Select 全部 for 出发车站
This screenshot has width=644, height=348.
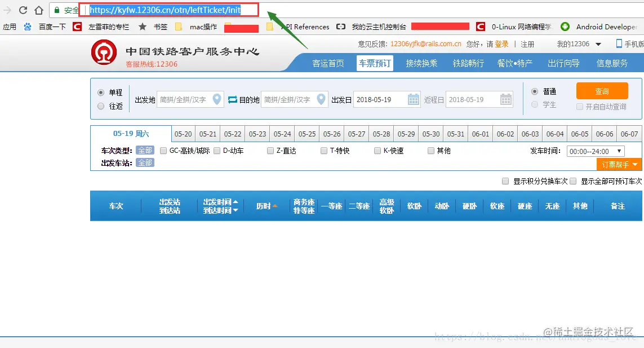tap(145, 163)
